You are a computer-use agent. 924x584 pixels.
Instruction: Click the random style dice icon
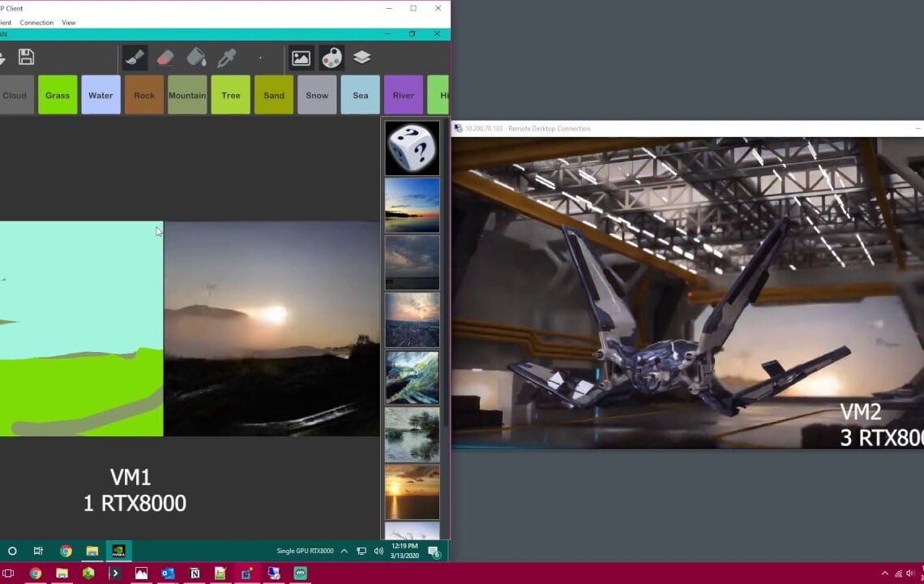click(412, 148)
